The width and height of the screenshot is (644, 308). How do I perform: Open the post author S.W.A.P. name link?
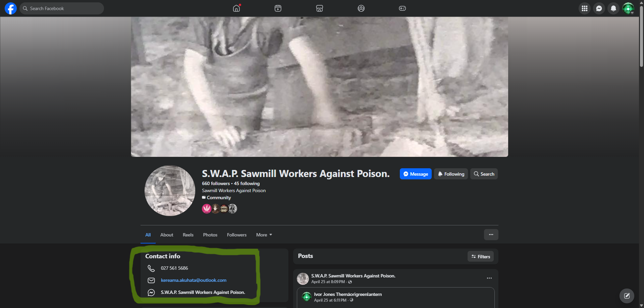pyautogui.click(x=353, y=276)
